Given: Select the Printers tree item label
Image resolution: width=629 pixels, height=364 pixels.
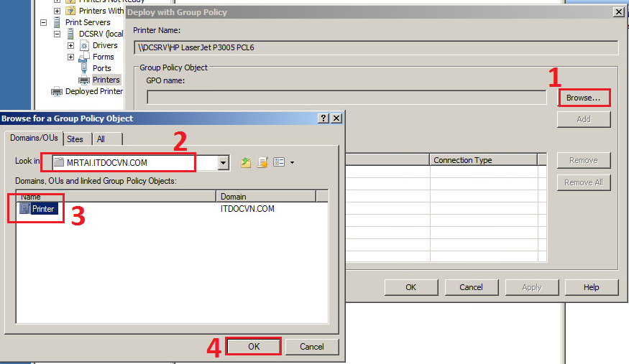Looking at the screenshot, I should tap(106, 80).
